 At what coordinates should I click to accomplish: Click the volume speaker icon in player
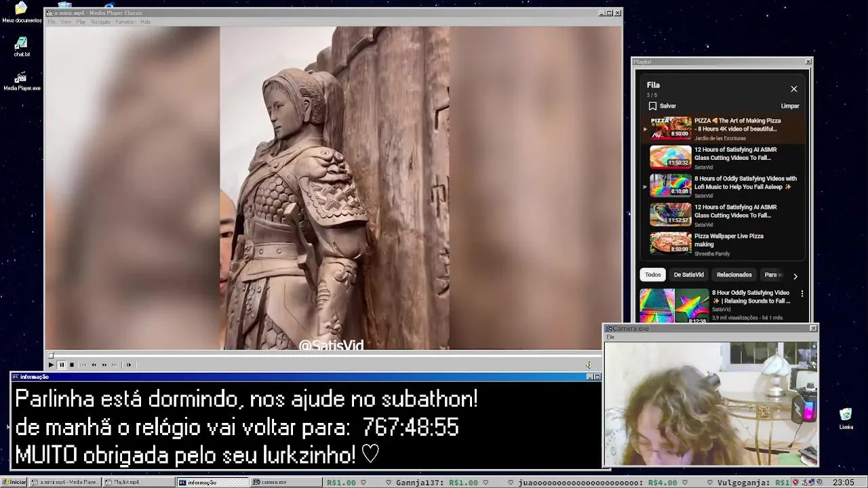click(x=589, y=365)
